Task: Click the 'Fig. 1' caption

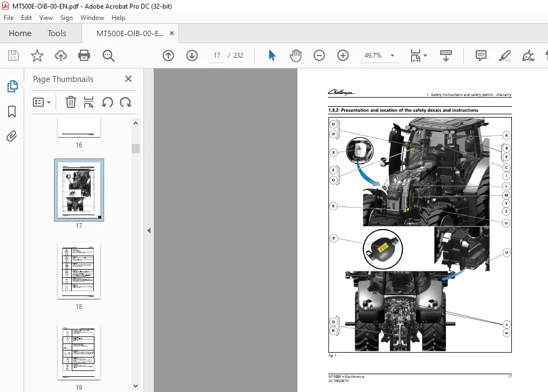Action: [x=332, y=356]
